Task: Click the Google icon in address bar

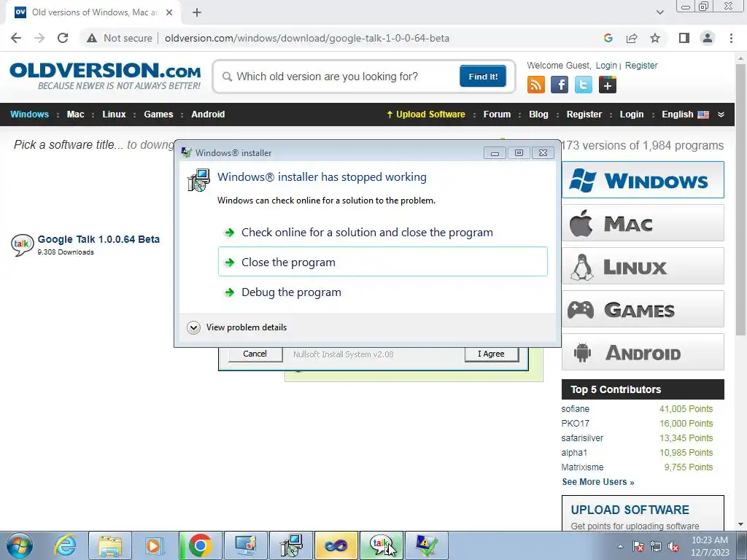Action: (608, 38)
